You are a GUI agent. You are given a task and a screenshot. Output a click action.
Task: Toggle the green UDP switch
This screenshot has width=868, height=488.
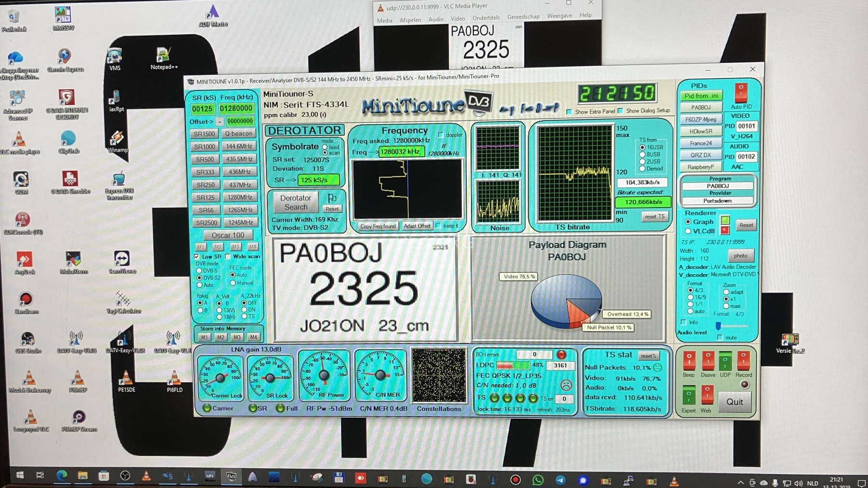click(x=725, y=360)
